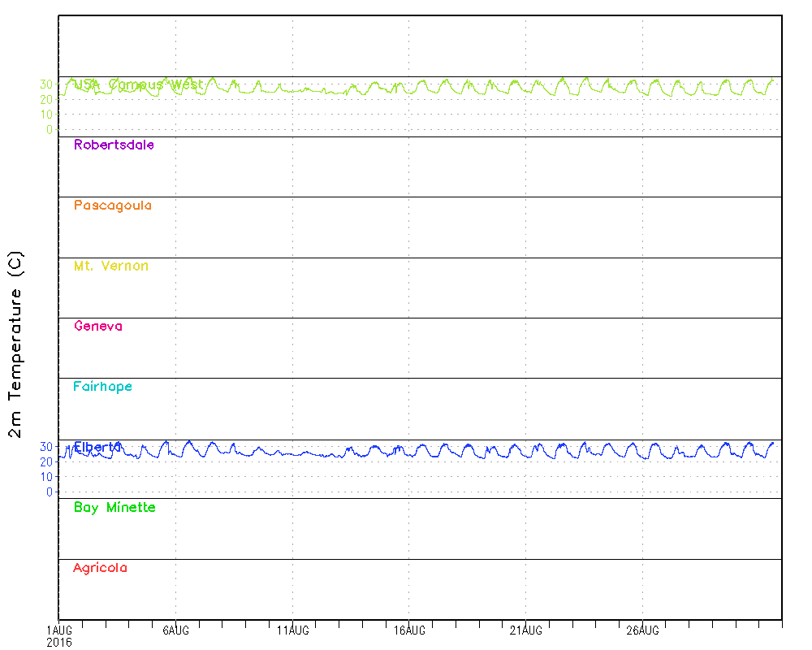Select the Elberta station label
This screenshot has width=812, height=650.
[97, 447]
